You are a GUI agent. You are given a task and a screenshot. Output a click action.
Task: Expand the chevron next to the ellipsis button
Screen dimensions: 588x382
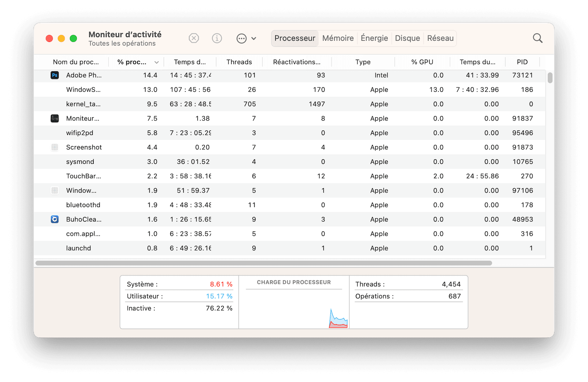[254, 38]
